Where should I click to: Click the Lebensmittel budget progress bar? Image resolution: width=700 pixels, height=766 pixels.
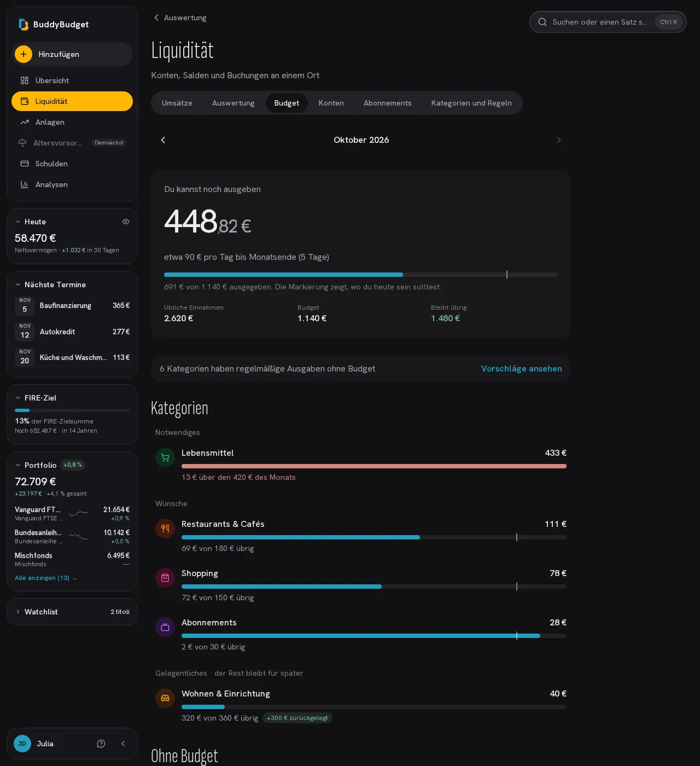tap(374, 466)
